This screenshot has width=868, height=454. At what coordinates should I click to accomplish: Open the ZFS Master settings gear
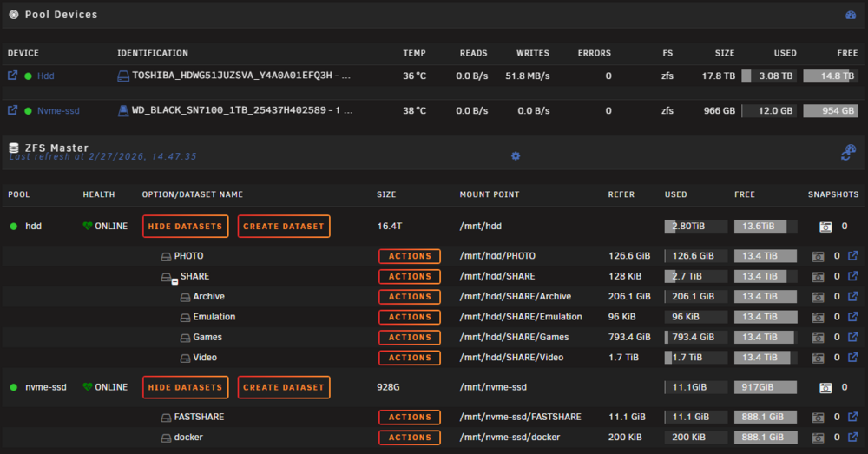pyautogui.click(x=516, y=156)
